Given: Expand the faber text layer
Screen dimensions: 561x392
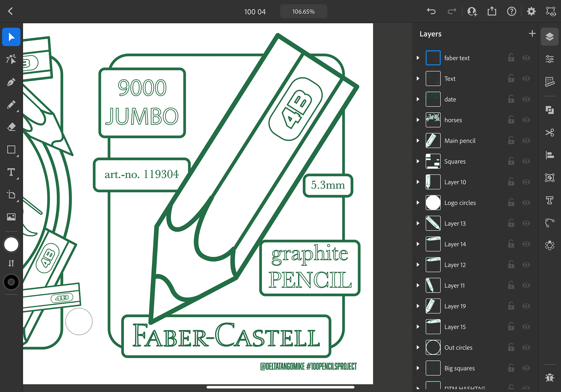Looking at the screenshot, I should (418, 58).
